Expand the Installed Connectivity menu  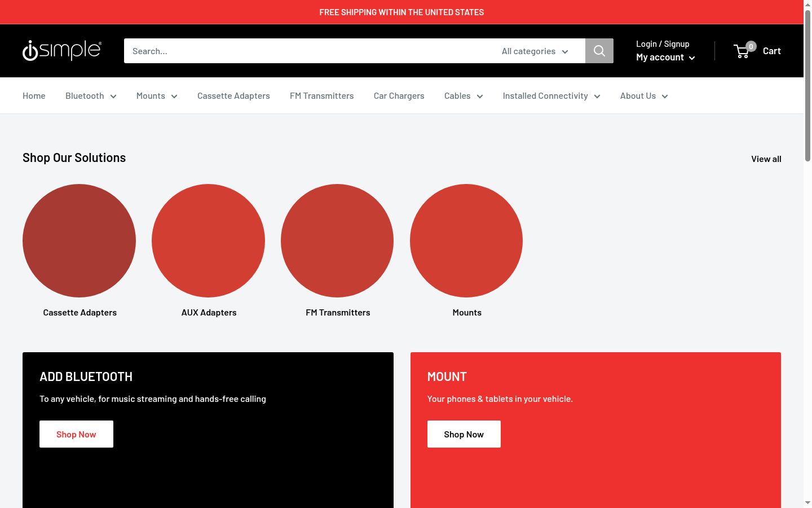click(x=551, y=96)
